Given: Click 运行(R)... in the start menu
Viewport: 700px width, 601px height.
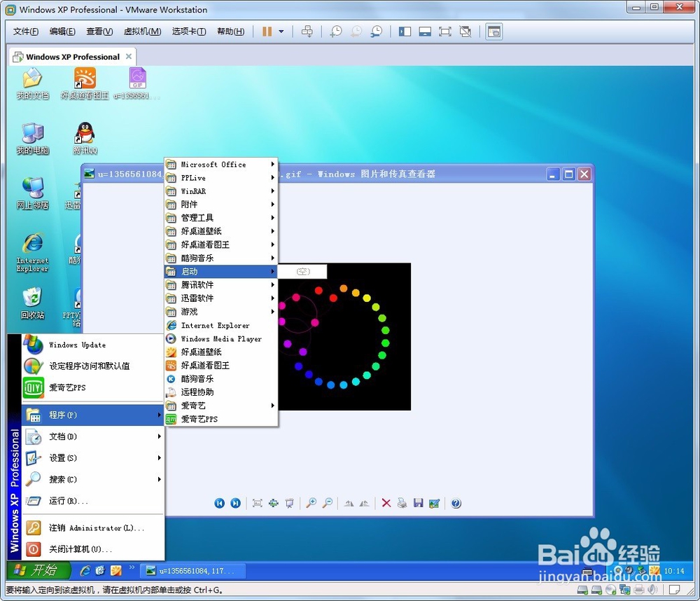Looking at the screenshot, I should coord(92,501).
